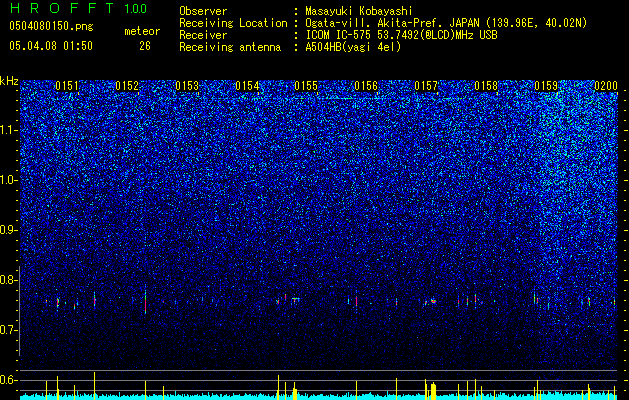This screenshot has width=629, height=400.
Task: Click the 'Observer' field label
Action: point(203,11)
